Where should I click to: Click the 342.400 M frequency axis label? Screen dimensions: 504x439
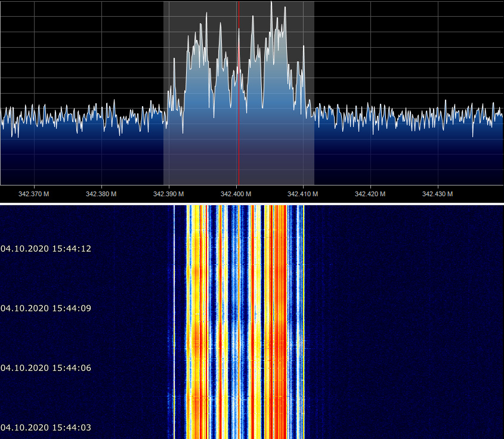236,194
